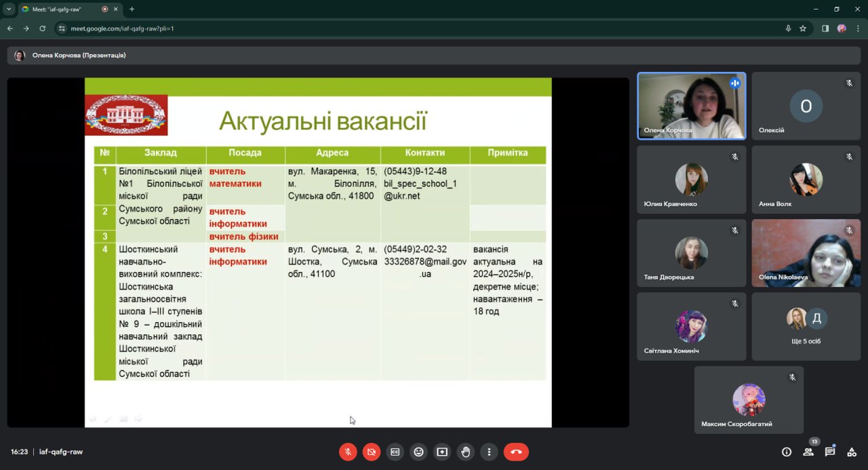Turn on the camera in Meet
This screenshot has width=868, height=470.
pyautogui.click(x=372, y=452)
